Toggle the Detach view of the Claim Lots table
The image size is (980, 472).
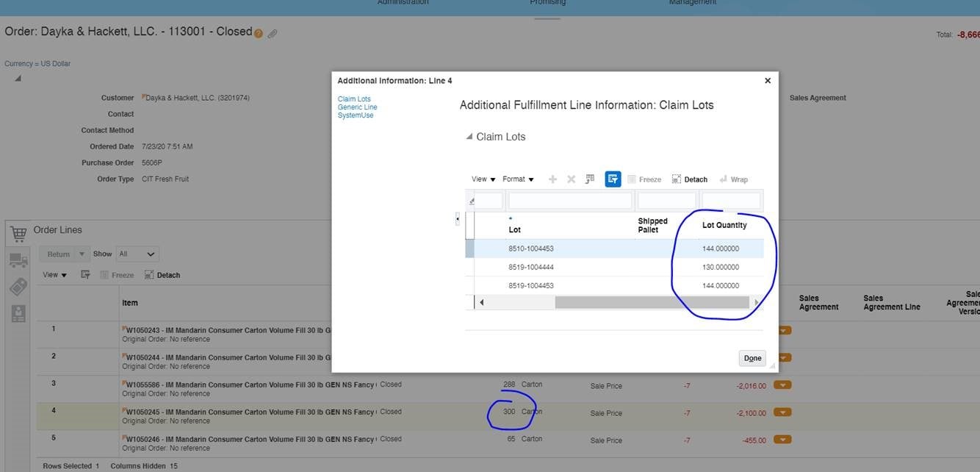coord(689,179)
